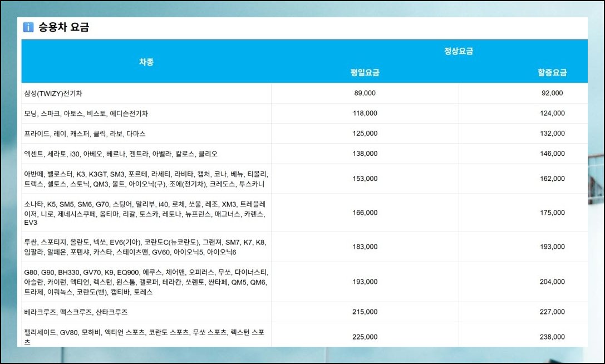This screenshot has height=364, width=605.
Task: Click the 166,000 fare value
Action: [x=365, y=213]
